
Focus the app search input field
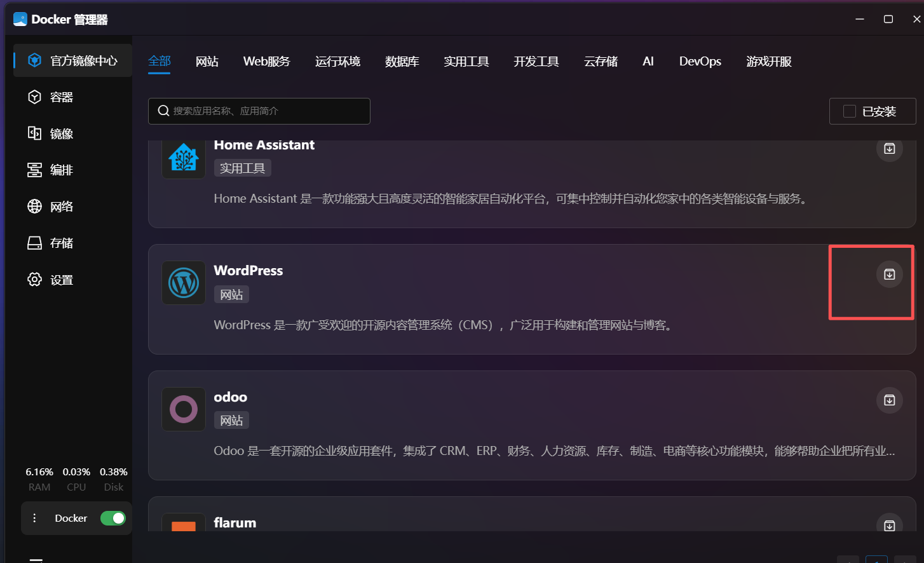coord(259,111)
